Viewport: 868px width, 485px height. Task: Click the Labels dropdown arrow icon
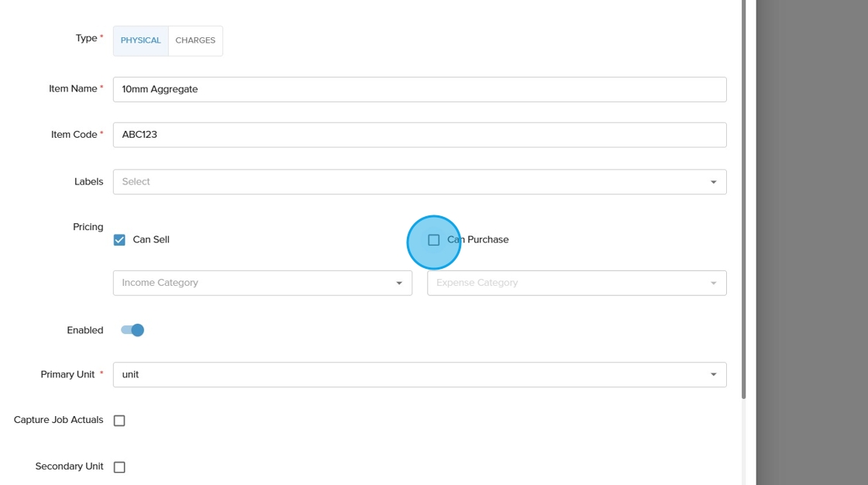(x=713, y=182)
